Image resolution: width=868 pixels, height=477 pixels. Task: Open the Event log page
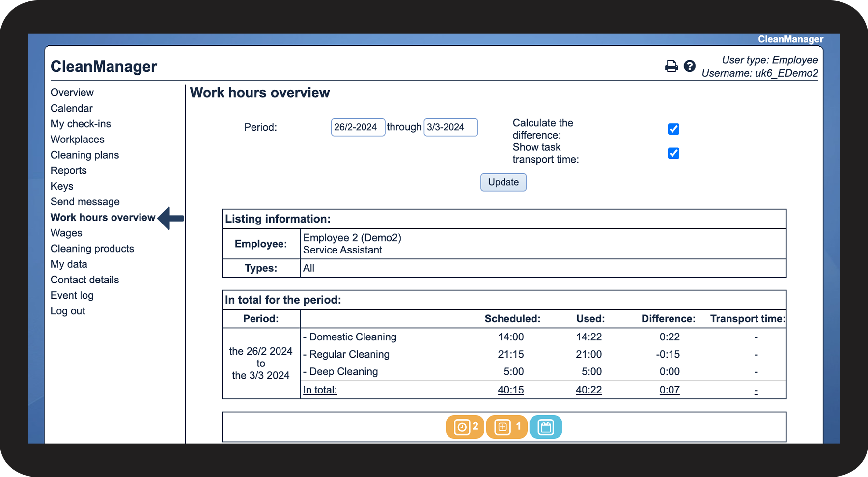72,296
